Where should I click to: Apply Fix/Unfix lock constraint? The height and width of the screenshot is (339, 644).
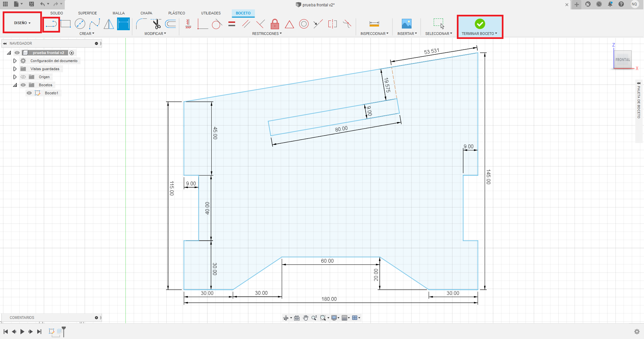tap(275, 24)
